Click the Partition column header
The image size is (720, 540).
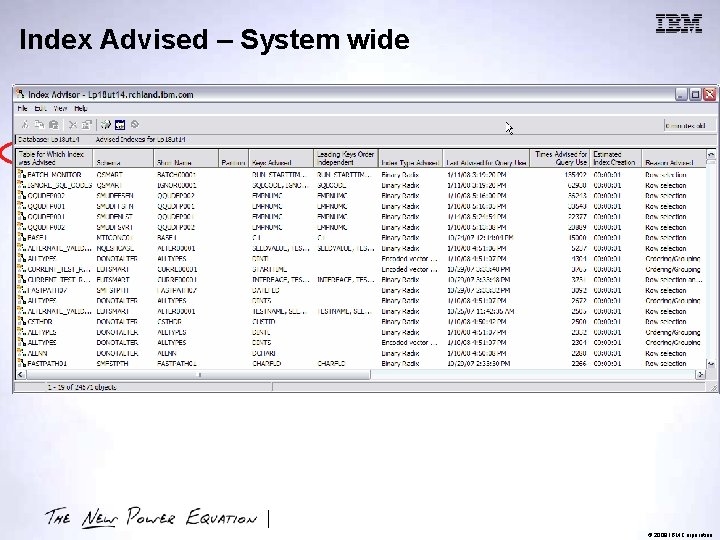pos(233,158)
